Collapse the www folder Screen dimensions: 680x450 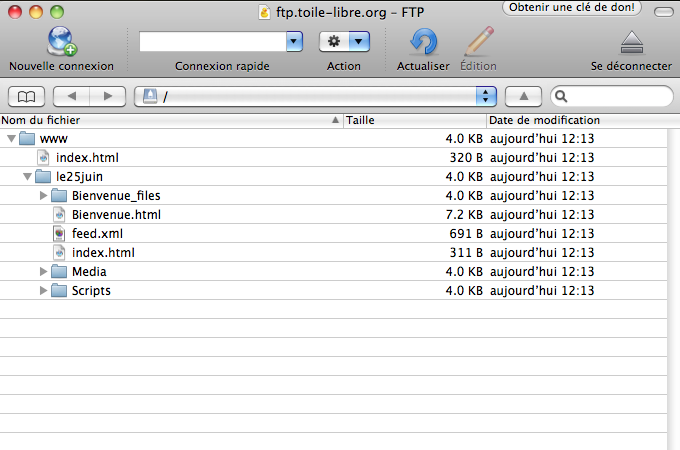[x=11, y=139]
